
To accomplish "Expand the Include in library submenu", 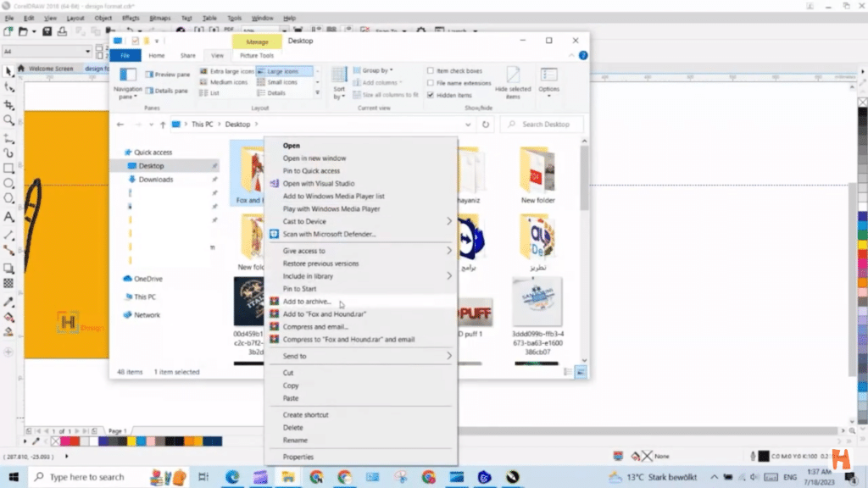I will [x=361, y=276].
